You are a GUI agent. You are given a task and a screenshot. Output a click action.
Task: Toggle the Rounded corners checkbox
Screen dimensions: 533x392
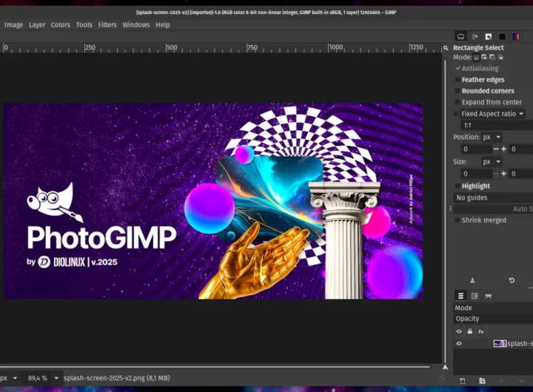(457, 91)
